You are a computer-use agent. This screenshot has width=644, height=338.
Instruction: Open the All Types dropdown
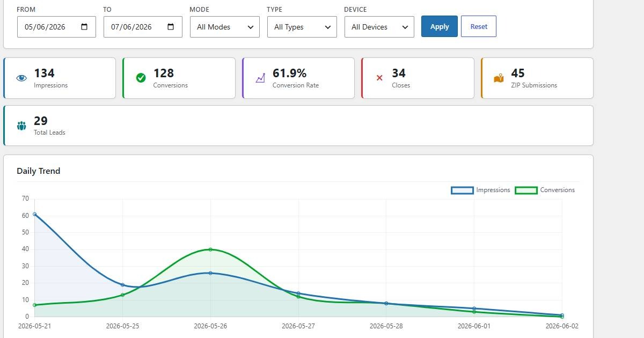(302, 27)
